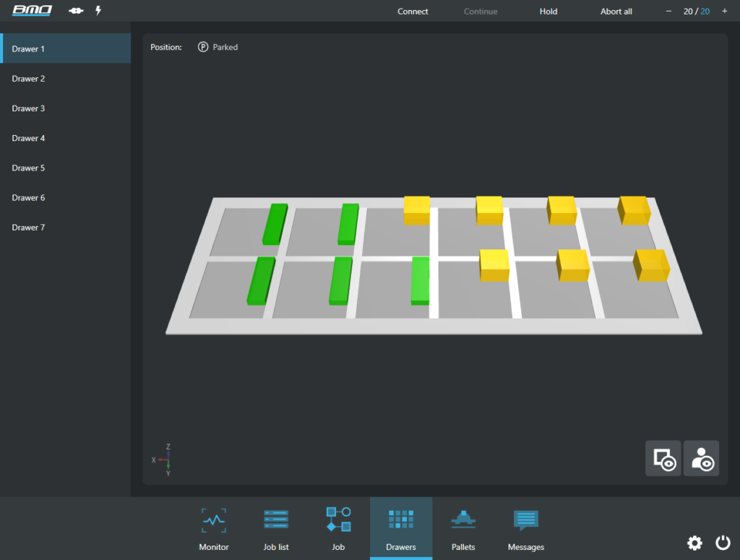Click the Hold button
This screenshot has width=740, height=560.
coord(548,12)
